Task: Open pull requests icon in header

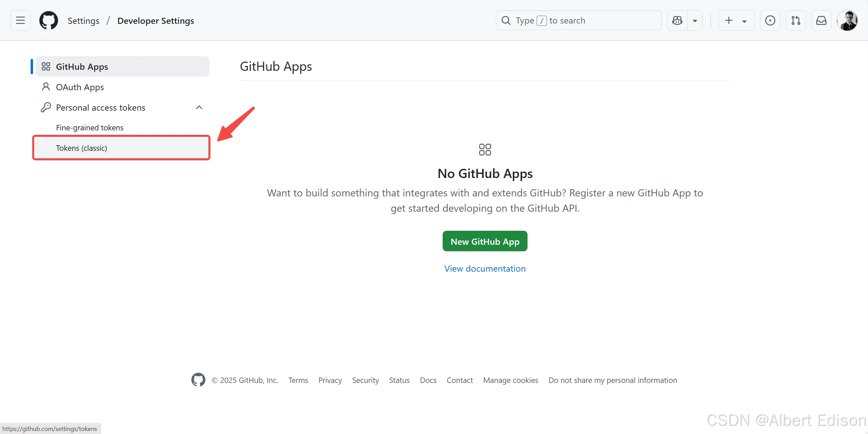Action: (795, 20)
